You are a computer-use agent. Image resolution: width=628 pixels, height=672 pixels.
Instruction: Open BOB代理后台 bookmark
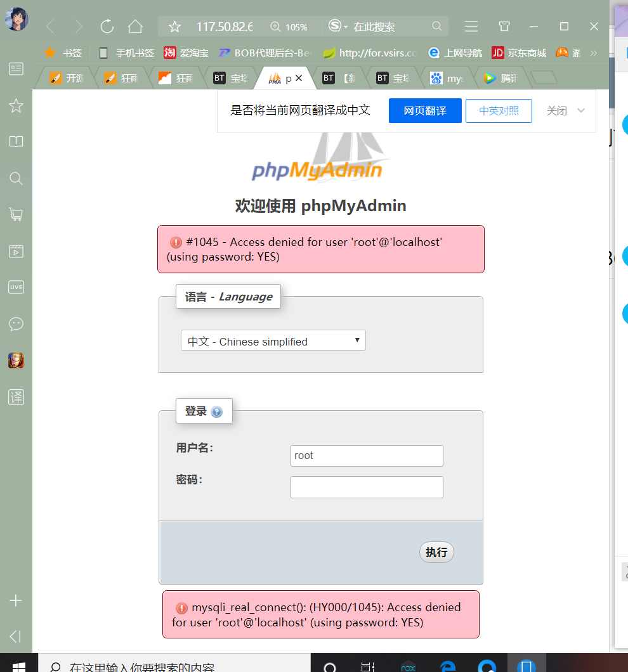265,53
